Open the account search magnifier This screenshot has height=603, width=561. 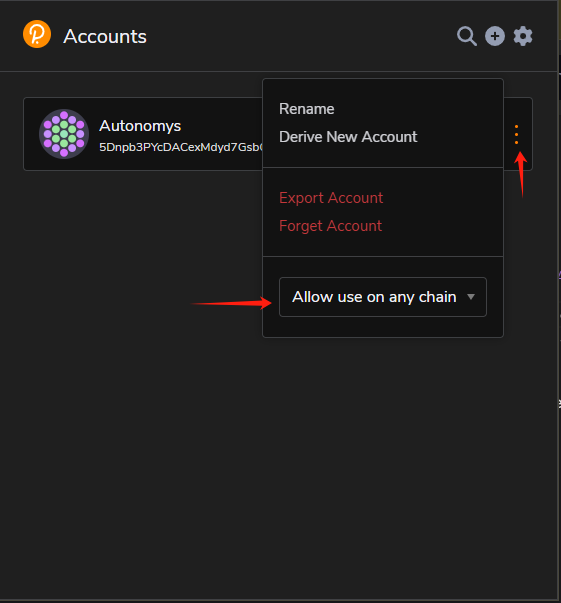click(x=467, y=36)
